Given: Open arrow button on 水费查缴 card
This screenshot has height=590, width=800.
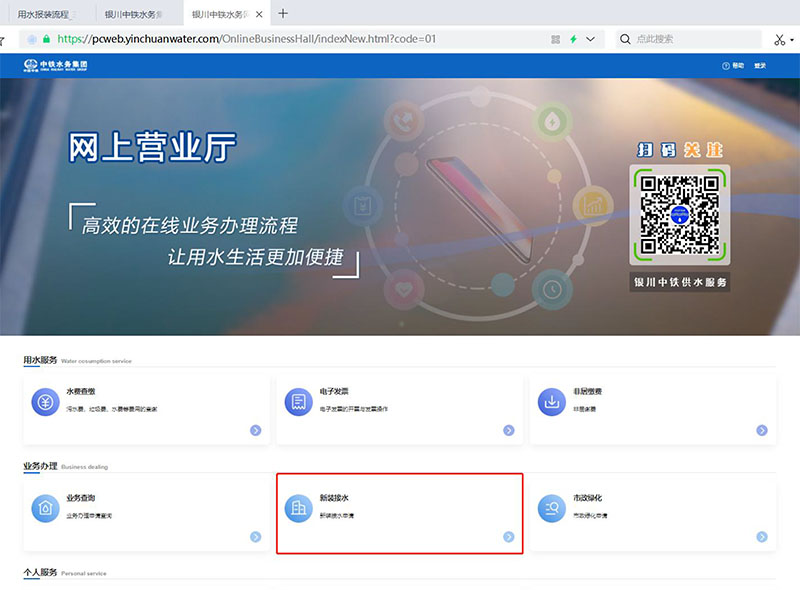Looking at the screenshot, I should pyautogui.click(x=256, y=430).
